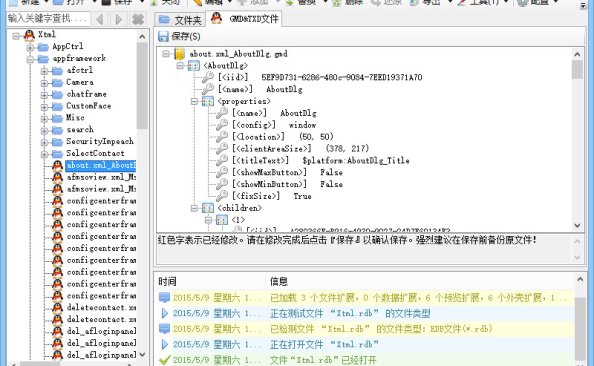Click the key icon beside config

pos(222,125)
